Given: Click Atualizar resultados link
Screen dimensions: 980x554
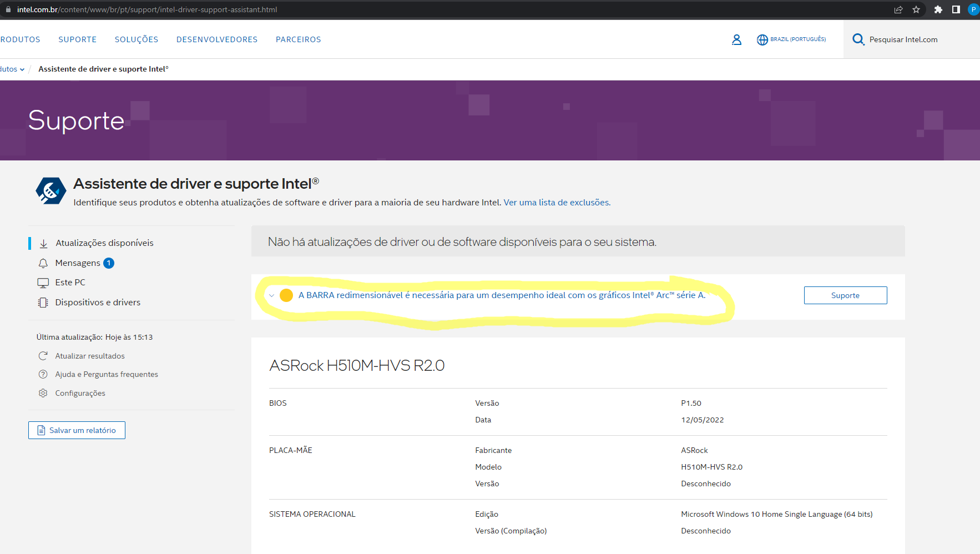Looking at the screenshot, I should [x=90, y=356].
